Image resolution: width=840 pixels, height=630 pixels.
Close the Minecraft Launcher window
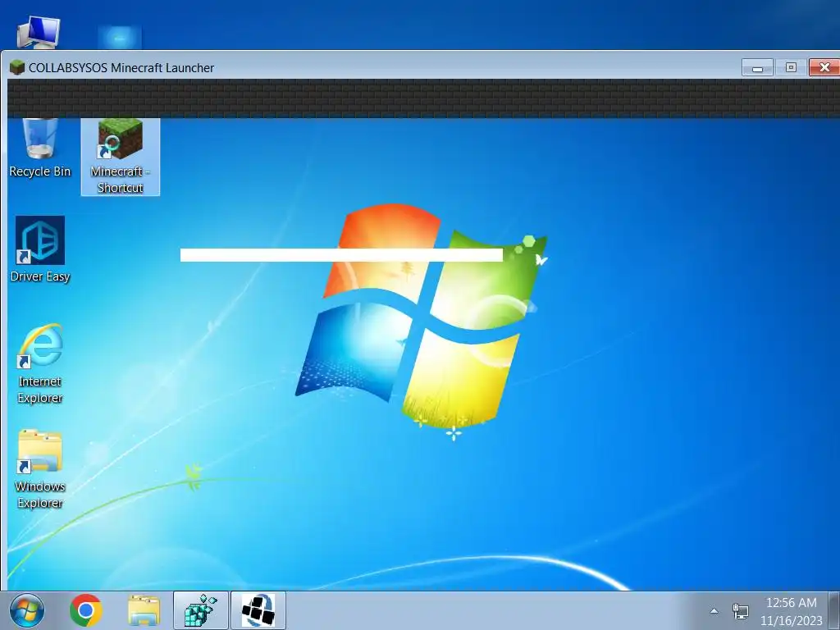click(x=824, y=67)
